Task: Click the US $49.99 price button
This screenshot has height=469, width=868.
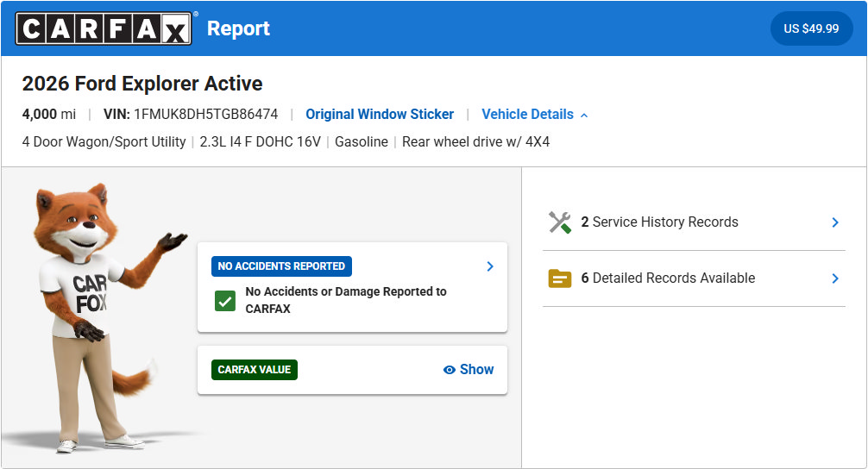Action: pos(811,28)
